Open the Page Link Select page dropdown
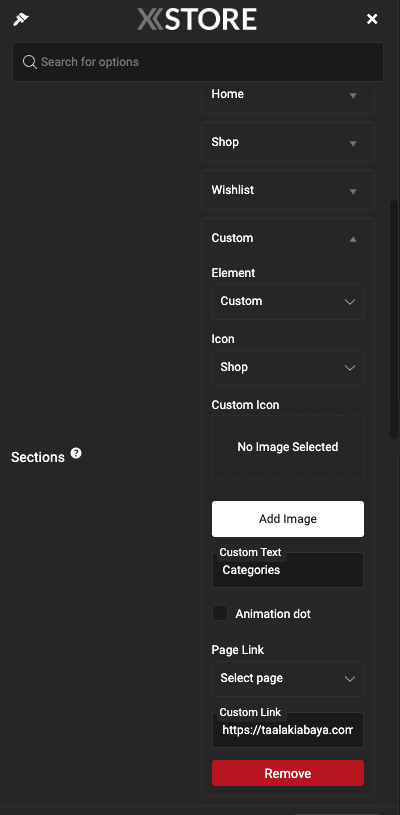 click(288, 678)
